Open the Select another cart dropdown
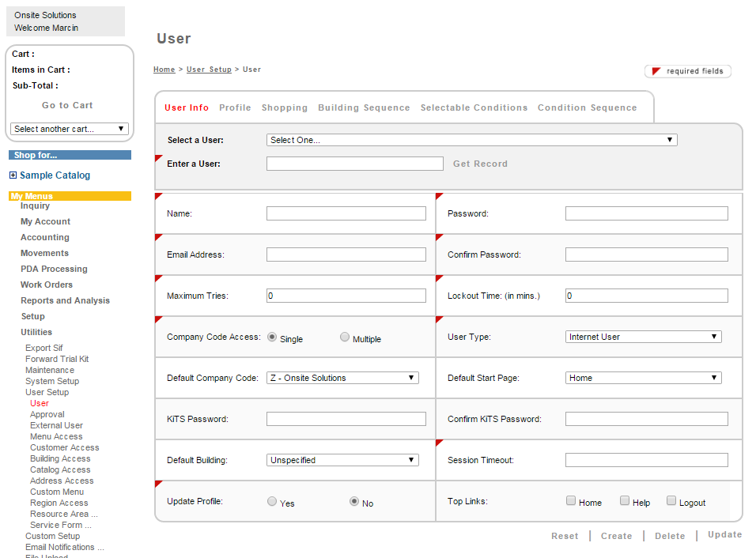 coord(70,129)
